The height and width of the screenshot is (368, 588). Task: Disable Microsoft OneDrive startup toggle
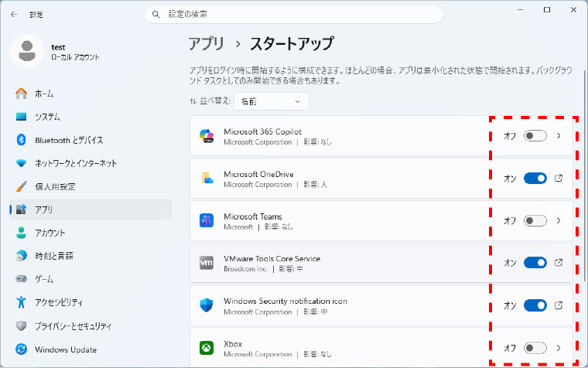535,178
